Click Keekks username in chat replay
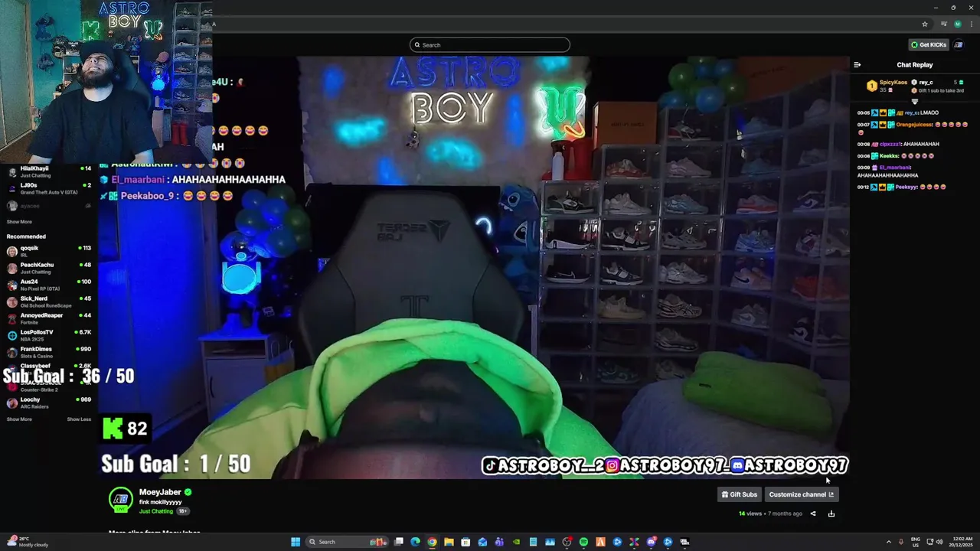 tap(889, 156)
